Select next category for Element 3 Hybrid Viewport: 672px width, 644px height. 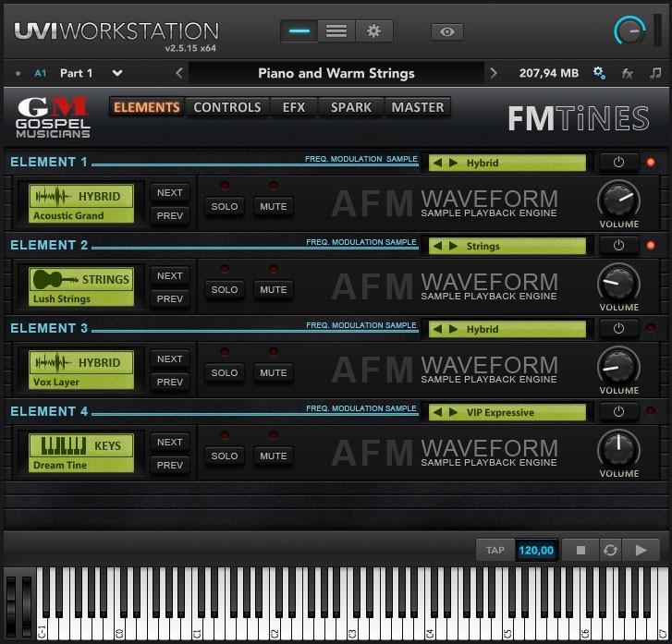click(x=453, y=329)
